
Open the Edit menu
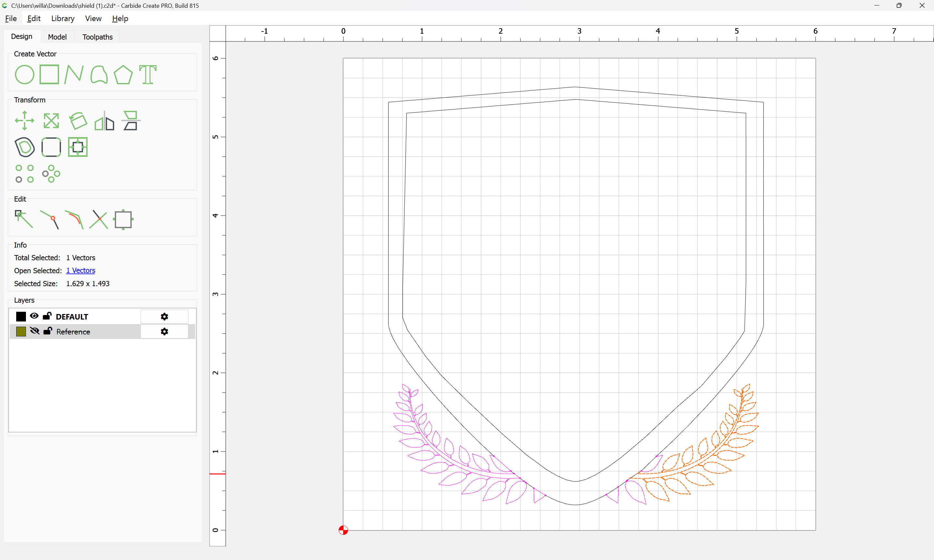pos(34,18)
